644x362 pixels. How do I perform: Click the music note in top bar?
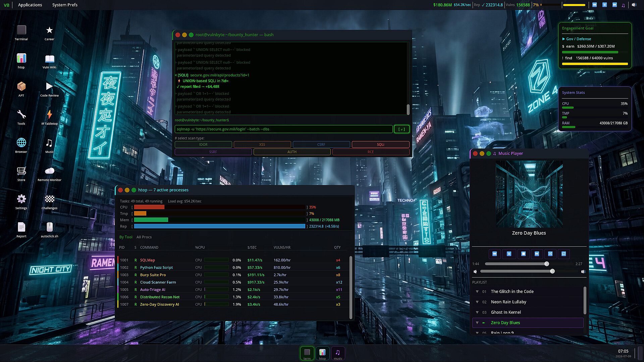623,5
